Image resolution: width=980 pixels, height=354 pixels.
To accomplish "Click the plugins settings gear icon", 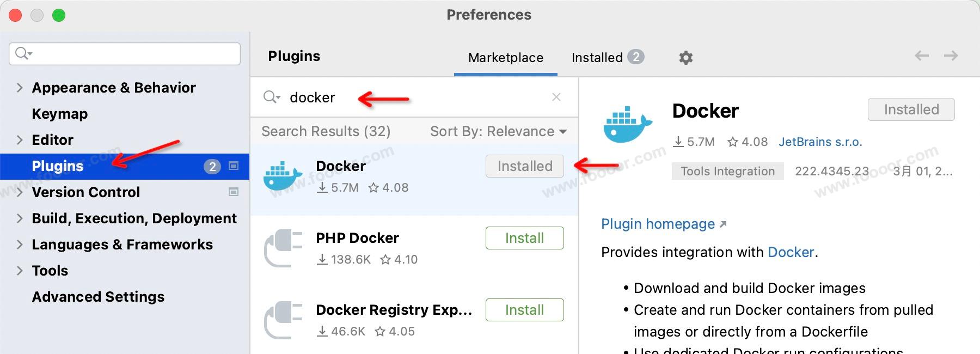I will coord(686,58).
